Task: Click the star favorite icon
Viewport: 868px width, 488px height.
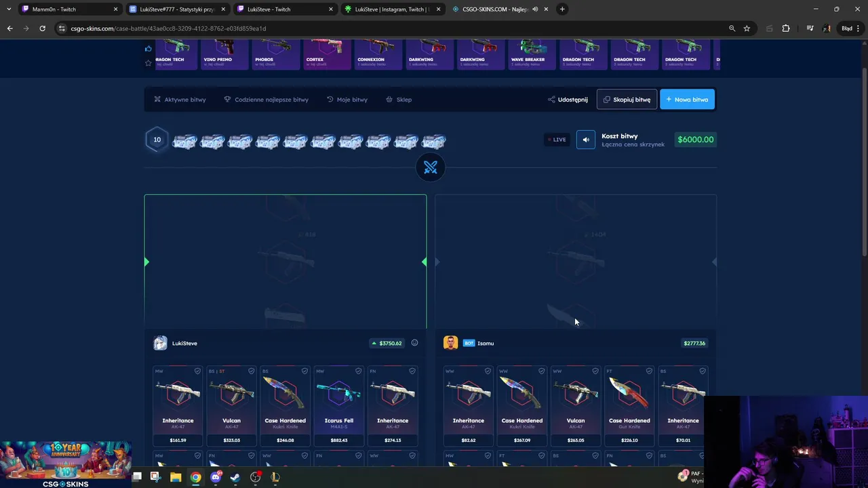Action: 149,63
